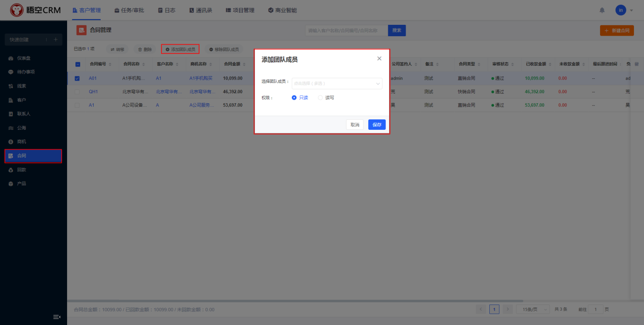Click the dashboard (仪表盘) sidebar icon

[x=11, y=58]
